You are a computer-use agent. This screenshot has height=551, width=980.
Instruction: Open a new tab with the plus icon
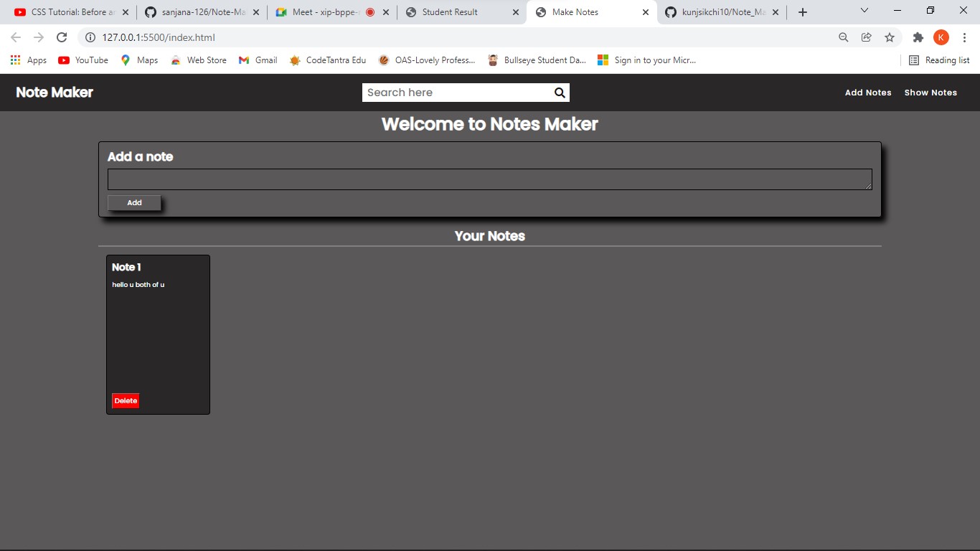click(803, 12)
